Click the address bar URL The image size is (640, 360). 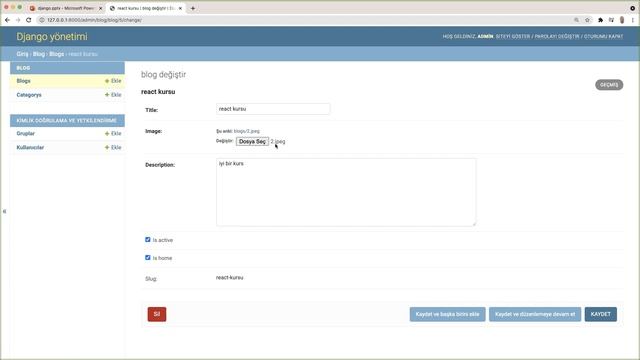click(x=94, y=20)
